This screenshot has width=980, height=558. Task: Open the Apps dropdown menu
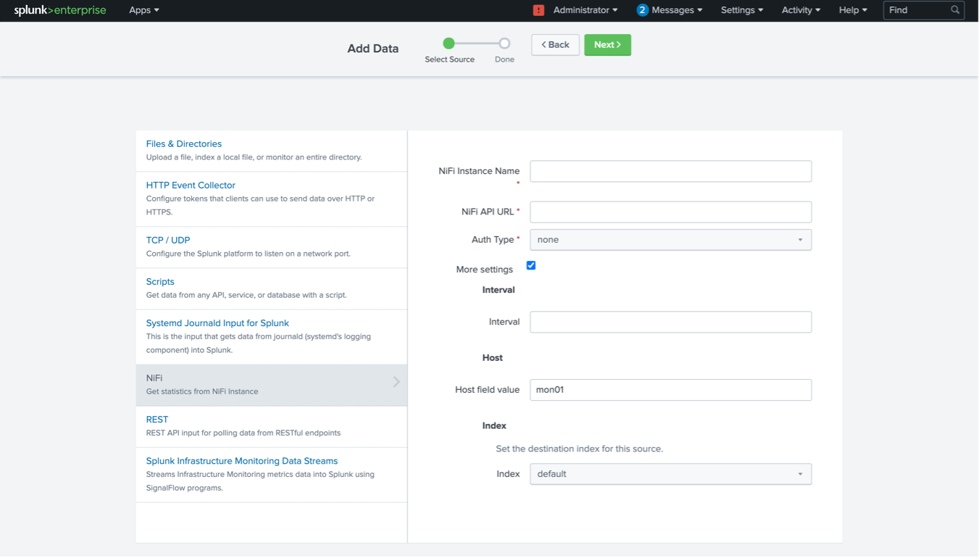(144, 10)
